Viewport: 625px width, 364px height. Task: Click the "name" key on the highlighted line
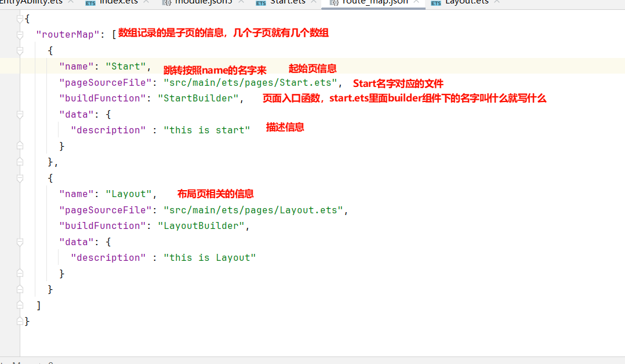pos(76,67)
